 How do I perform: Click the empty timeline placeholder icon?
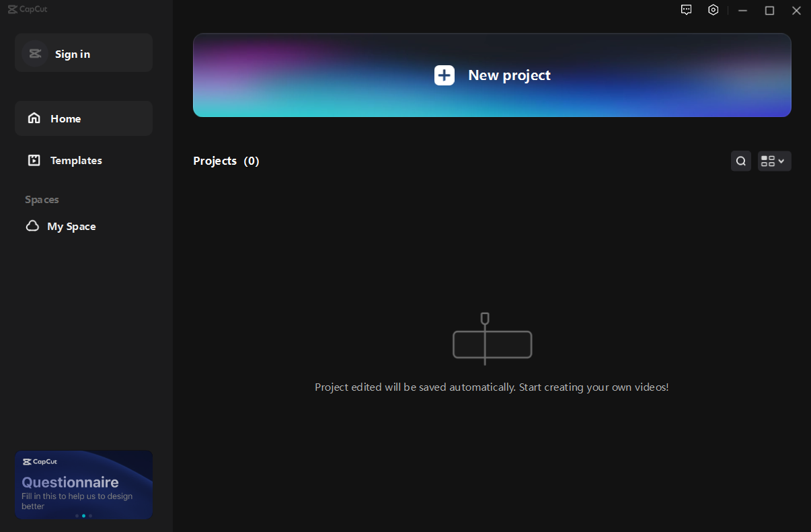click(x=492, y=339)
